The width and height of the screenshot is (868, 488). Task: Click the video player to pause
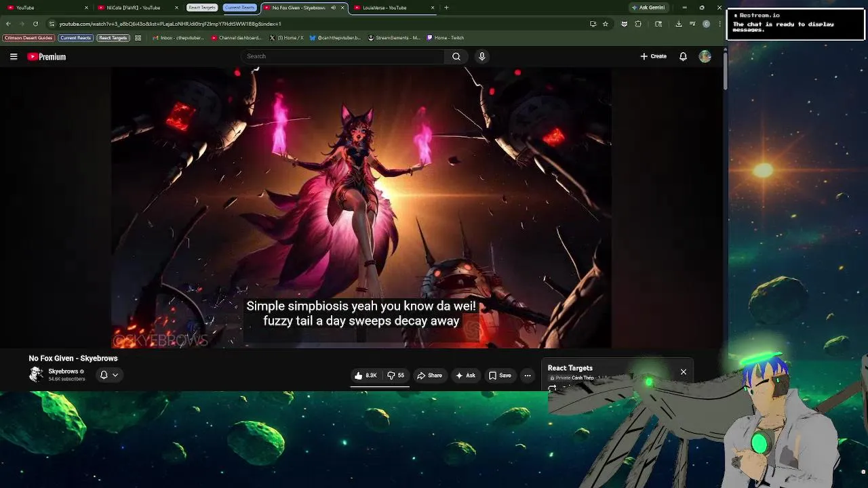pyautogui.click(x=361, y=207)
